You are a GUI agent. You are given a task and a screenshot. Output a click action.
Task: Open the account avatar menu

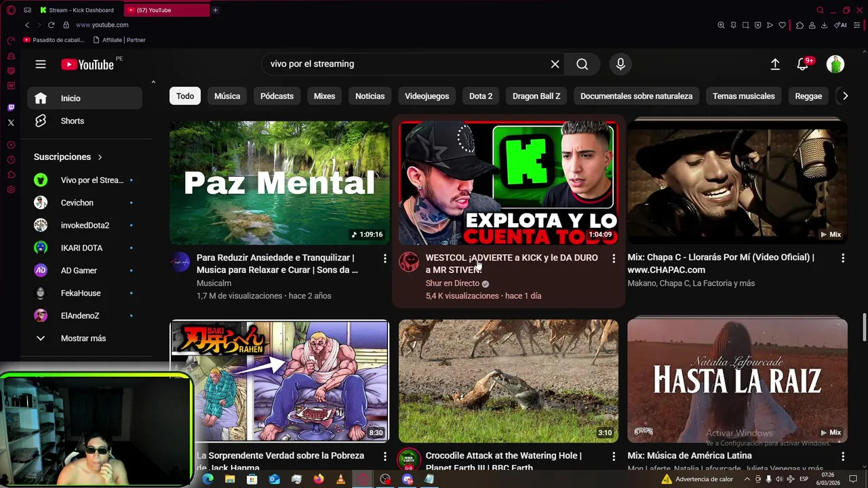(835, 64)
